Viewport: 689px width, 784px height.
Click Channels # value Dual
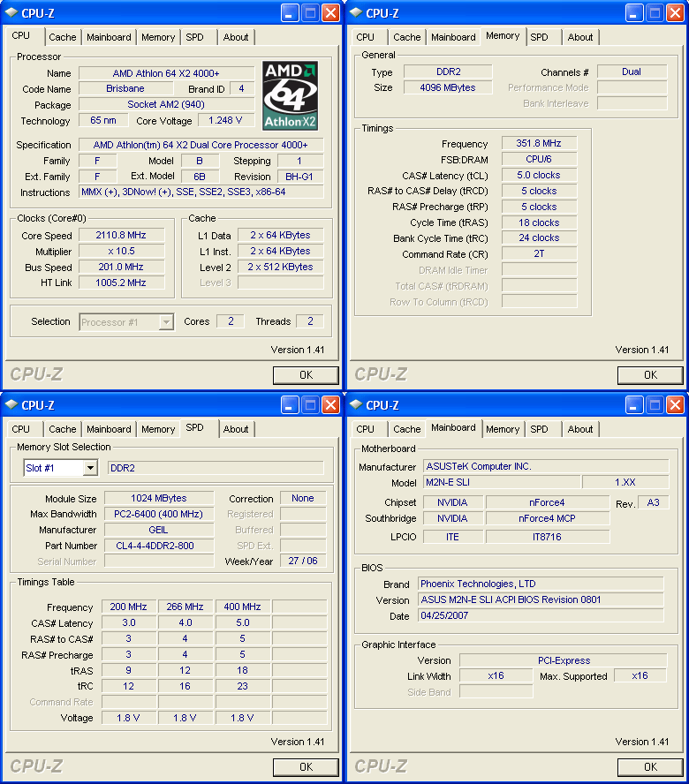[x=632, y=72]
